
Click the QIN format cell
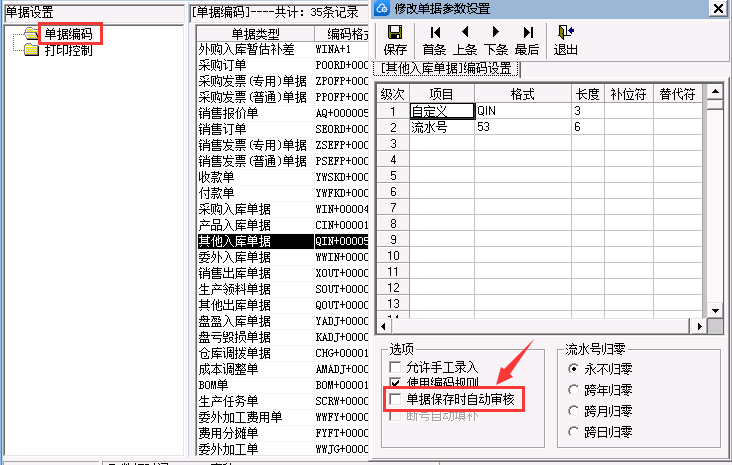(x=523, y=111)
